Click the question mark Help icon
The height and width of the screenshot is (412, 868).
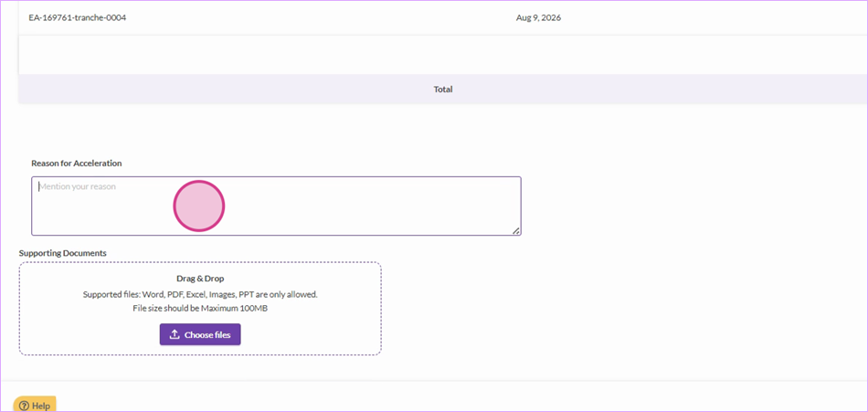[x=24, y=406]
